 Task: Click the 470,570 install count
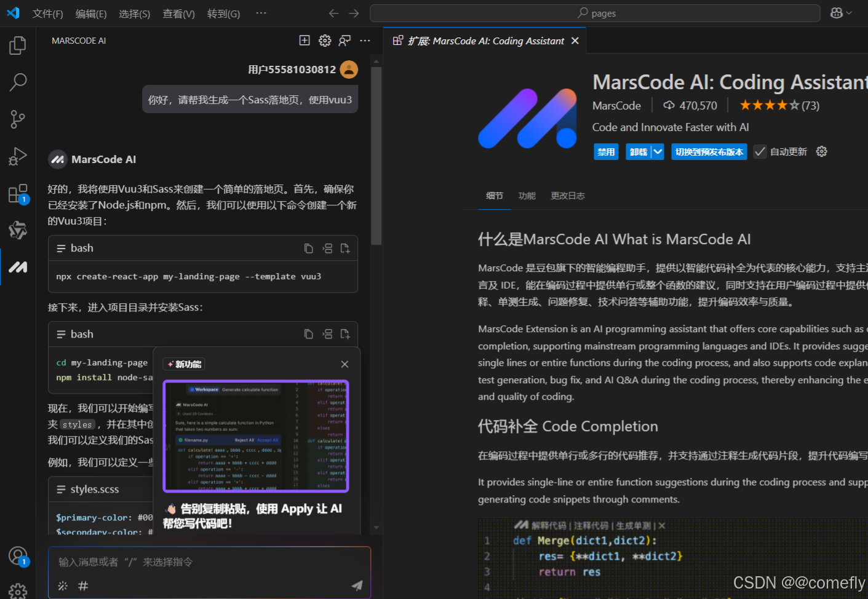(x=690, y=106)
